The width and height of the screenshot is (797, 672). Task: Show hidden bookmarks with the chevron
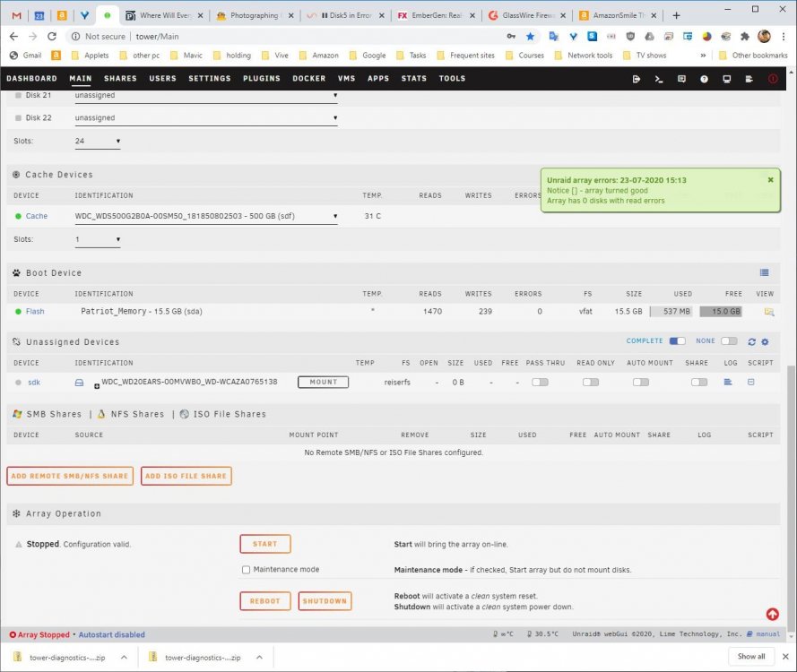coord(703,56)
